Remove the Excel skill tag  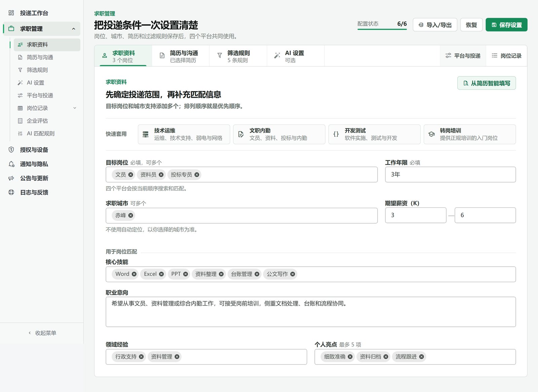point(161,274)
